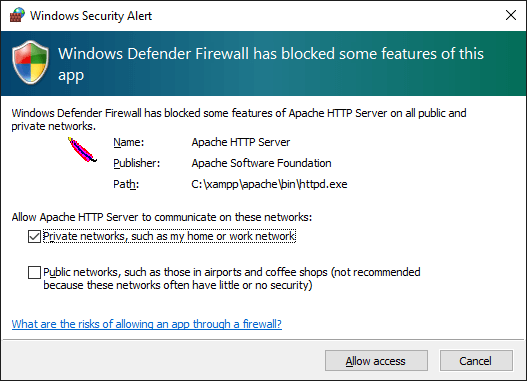This screenshot has width=527, height=381.
Task: Select the Apache Software Foundation publisher text
Action: 261,163
